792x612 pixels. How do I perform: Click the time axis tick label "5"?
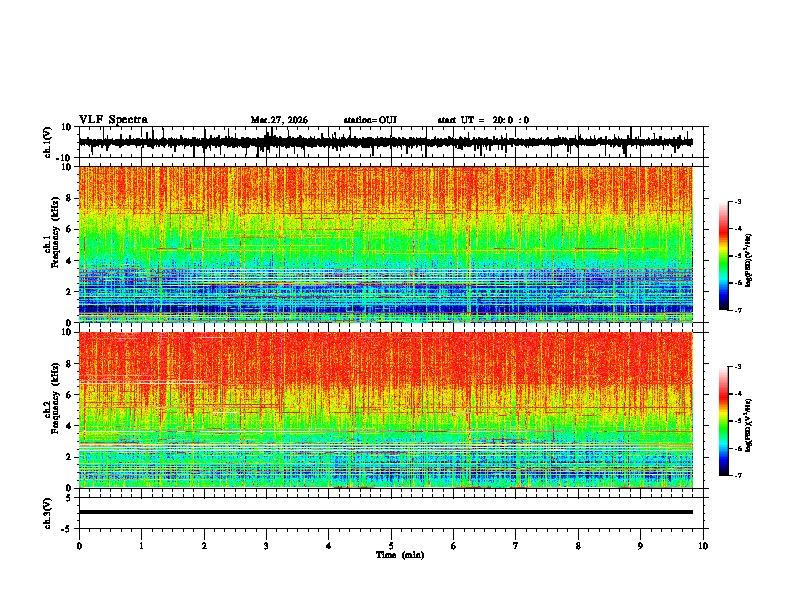click(391, 546)
